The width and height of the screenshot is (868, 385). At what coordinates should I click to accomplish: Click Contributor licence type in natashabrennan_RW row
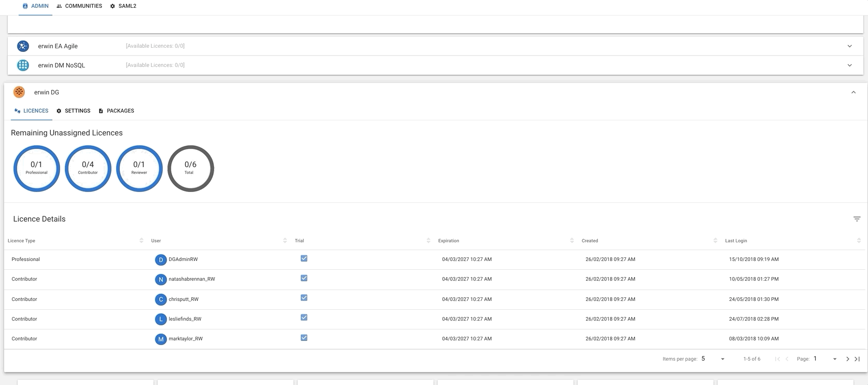24,279
